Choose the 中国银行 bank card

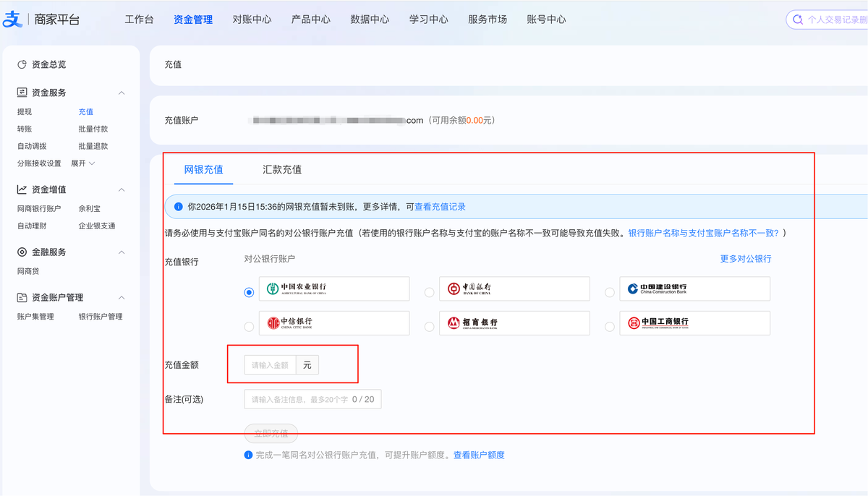click(514, 288)
